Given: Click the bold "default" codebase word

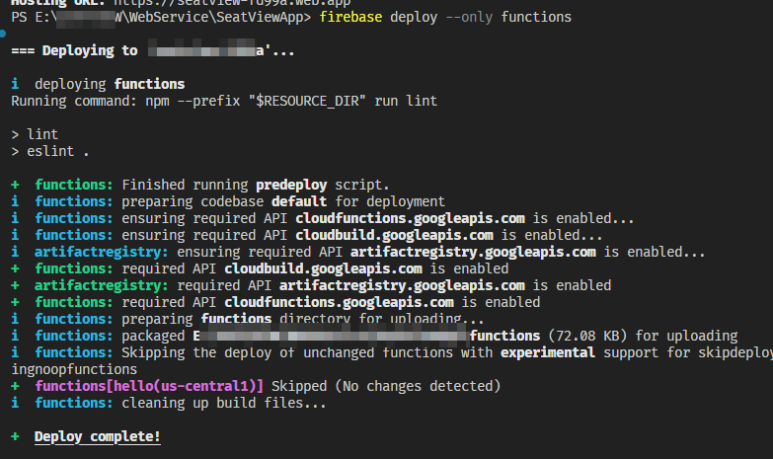Looking at the screenshot, I should (299, 202).
